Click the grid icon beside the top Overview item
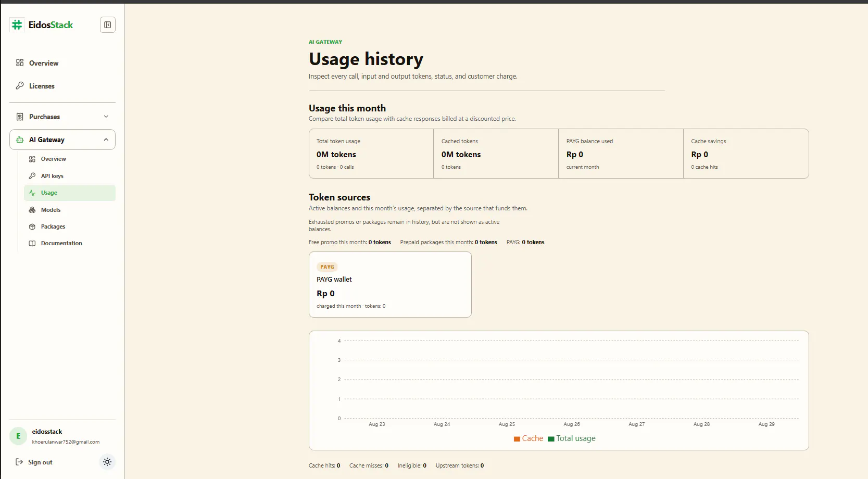The image size is (868, 479). click(20, 63)
